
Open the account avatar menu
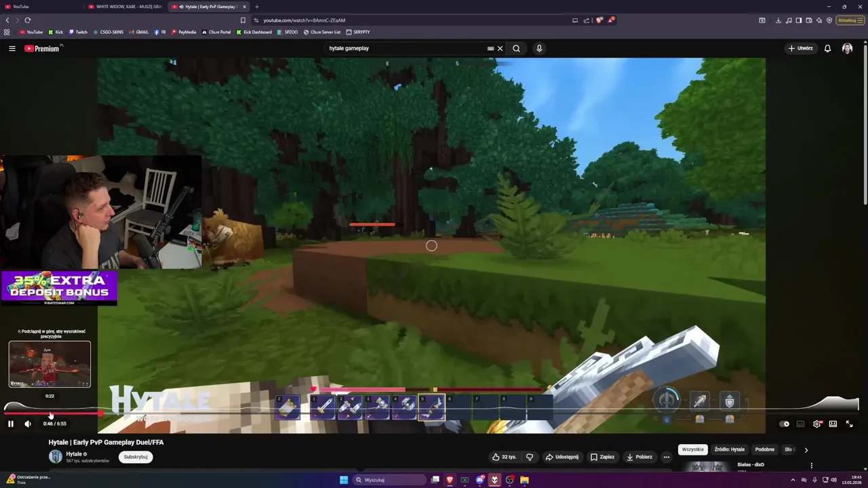pos(847,49)
